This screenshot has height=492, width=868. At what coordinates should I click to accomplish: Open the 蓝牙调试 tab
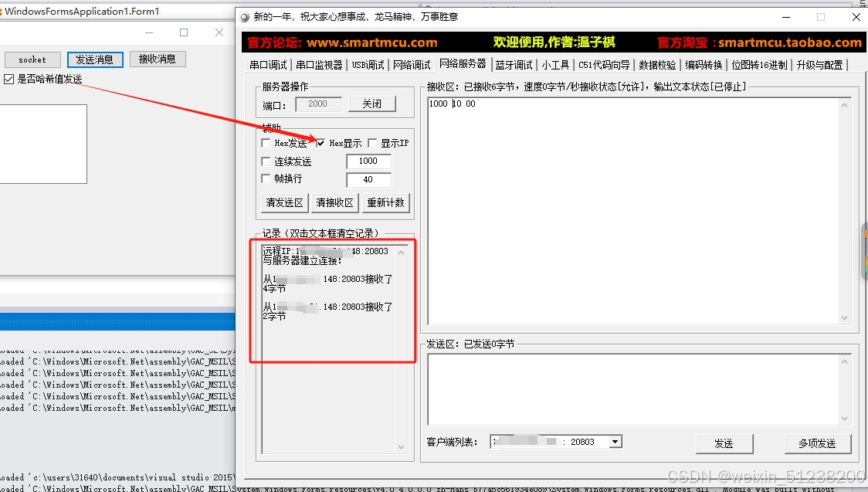coord(514,66)
